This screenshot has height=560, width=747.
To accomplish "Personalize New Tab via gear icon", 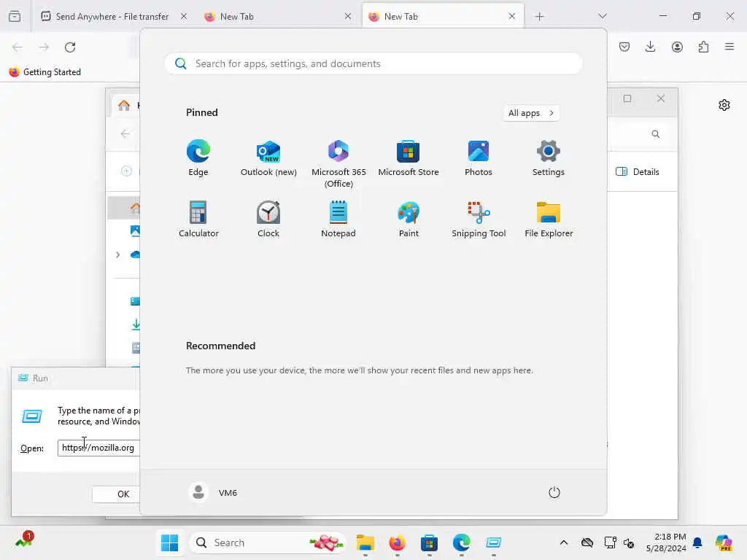I will tap(724, 105).
